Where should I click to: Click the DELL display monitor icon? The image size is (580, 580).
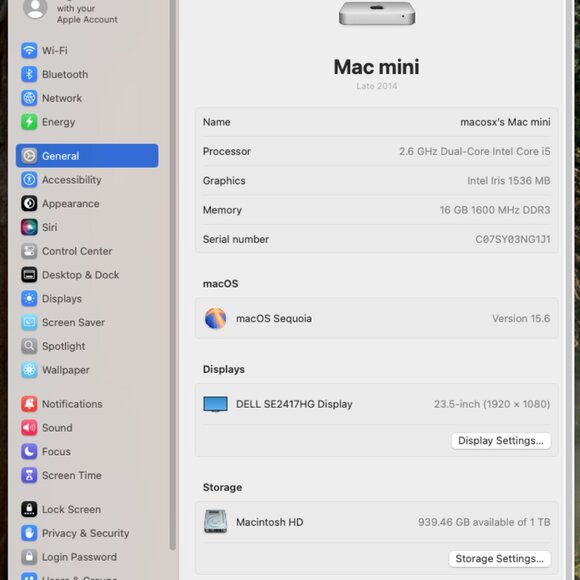pos(215,404)
